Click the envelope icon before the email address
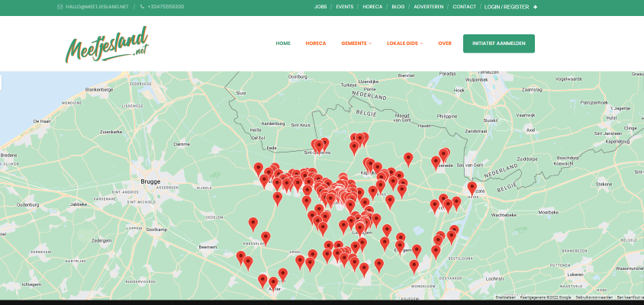Screen dimensions: 644x305 60,7
